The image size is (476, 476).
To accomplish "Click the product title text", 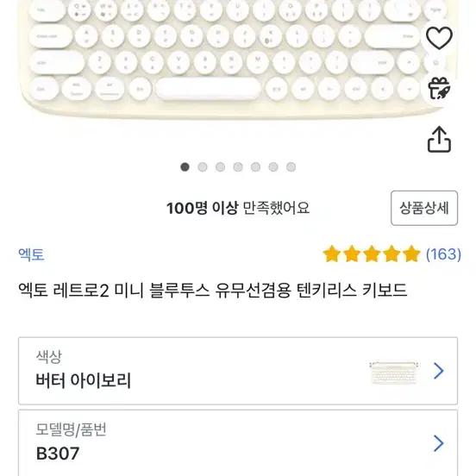I will point(212,291).
